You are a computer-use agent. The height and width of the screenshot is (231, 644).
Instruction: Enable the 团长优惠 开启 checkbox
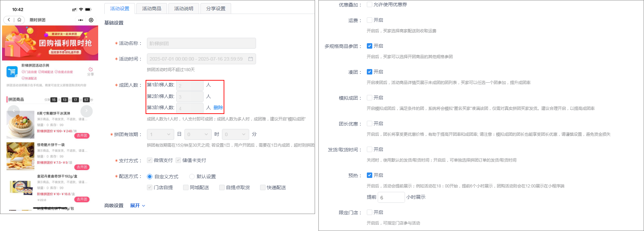coord(370,123)
